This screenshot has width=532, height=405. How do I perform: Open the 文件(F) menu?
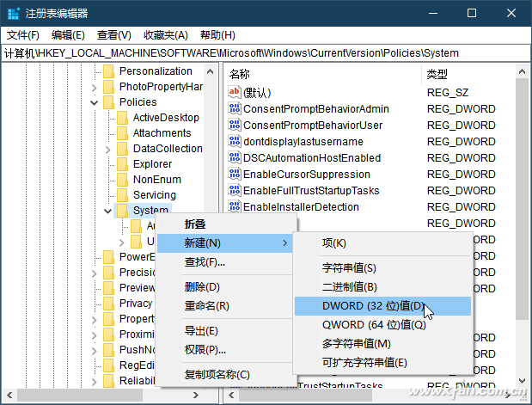click(x=23, y=35)
